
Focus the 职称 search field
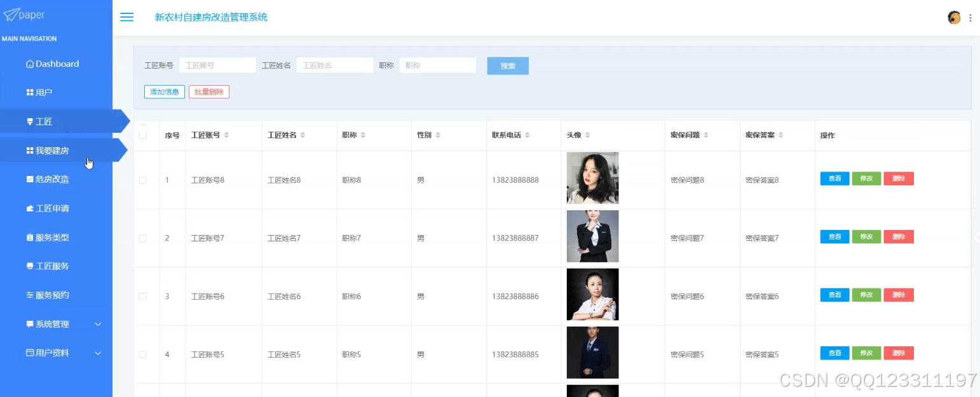click(x=438, y=65)
